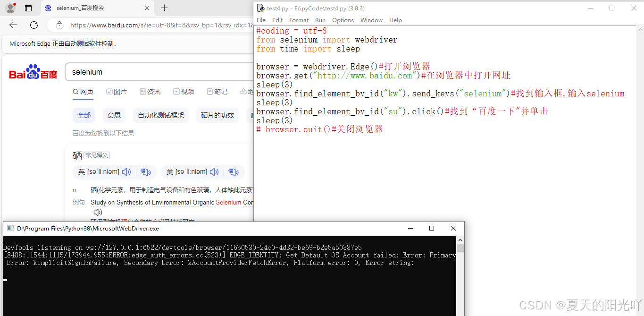The image size is (644, 316).
Task: Select the selenium_百度搜索 tab
Action: pyautogui.click(x=98, y=8)
